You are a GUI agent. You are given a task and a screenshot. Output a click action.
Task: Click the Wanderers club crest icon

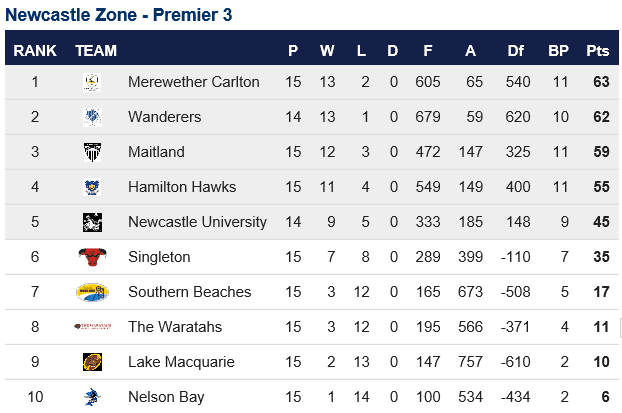pos(92,117)
